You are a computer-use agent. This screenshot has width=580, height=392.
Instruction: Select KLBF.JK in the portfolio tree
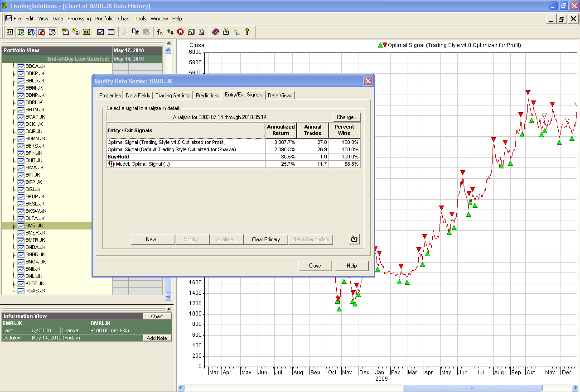(35, 283)
